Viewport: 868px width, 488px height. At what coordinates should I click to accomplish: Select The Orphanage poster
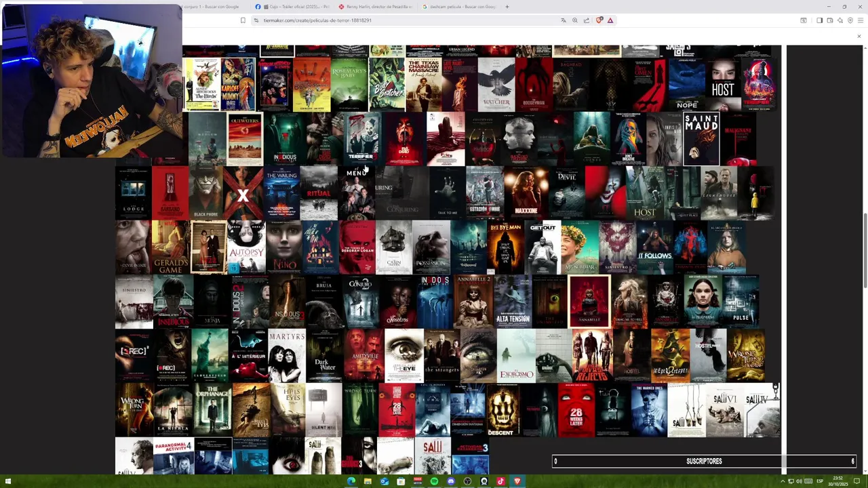pos(212,410)
